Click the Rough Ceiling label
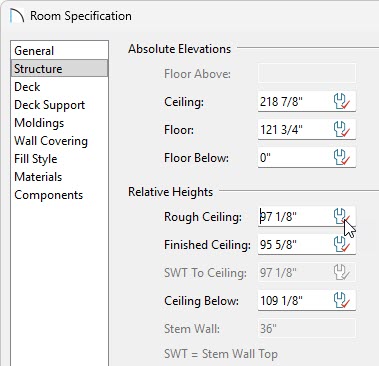This screenshot has height=366, width=379. (203, 217)
